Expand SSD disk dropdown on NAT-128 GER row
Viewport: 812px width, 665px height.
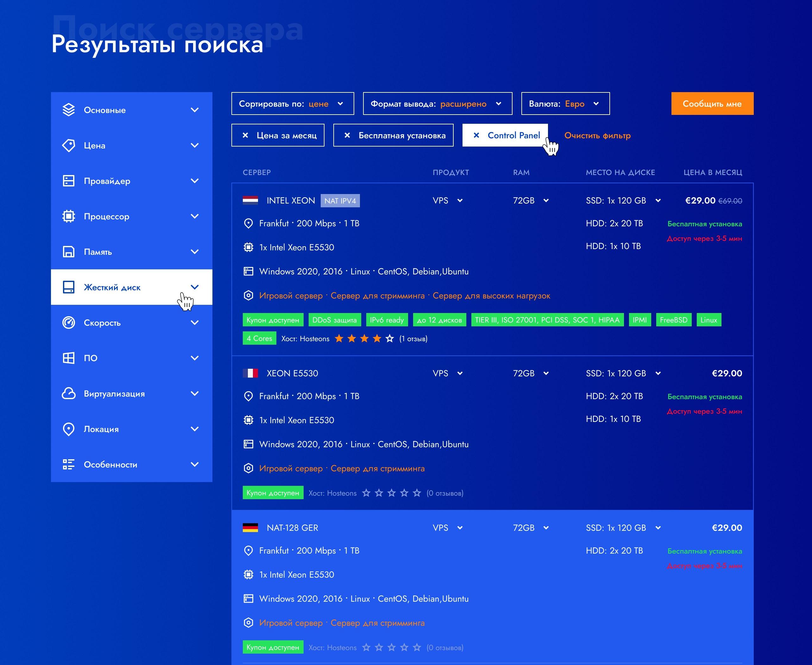pyautogui.click(x=658, y=528)
